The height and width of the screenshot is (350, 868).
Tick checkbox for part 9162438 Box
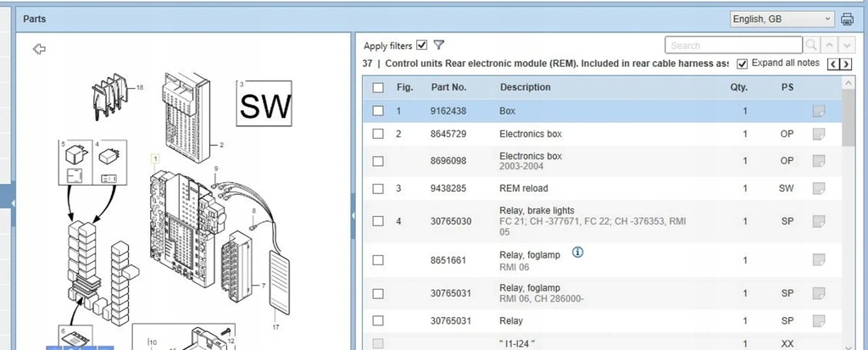tap(378, 111)
